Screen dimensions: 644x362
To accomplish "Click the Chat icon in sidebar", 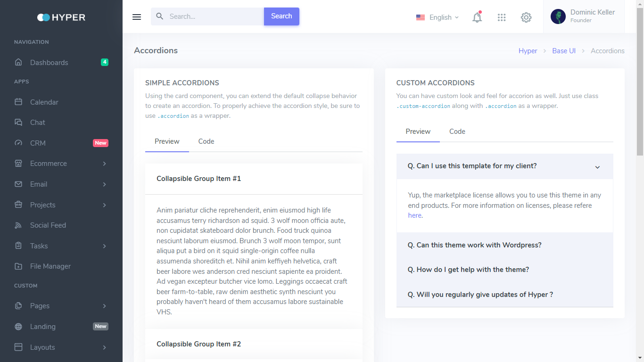I will (x=18, y=123).
